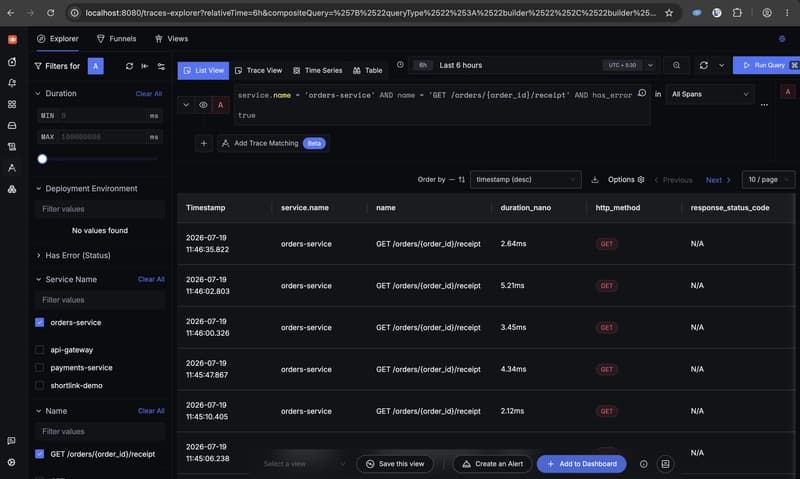Open the Select a view dropdown
Screen dimensions: 800x479
pyautogui.click(x=304, y=464)
